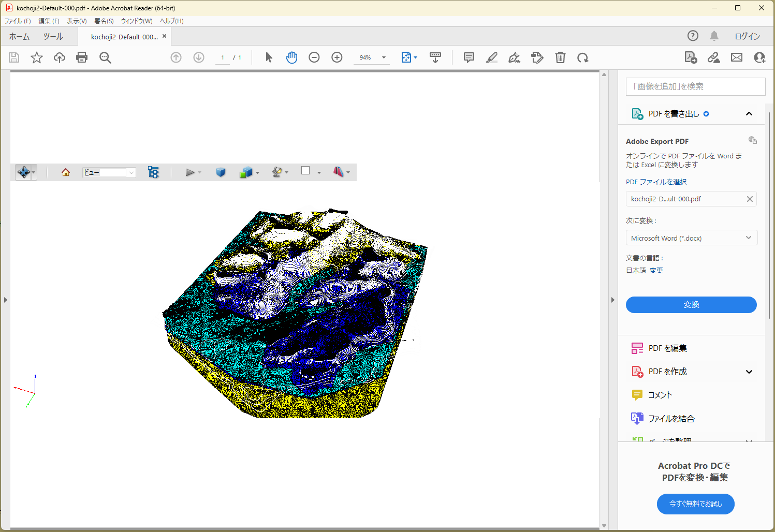Save the file with the floppy disk icon

tap(14, 57)
